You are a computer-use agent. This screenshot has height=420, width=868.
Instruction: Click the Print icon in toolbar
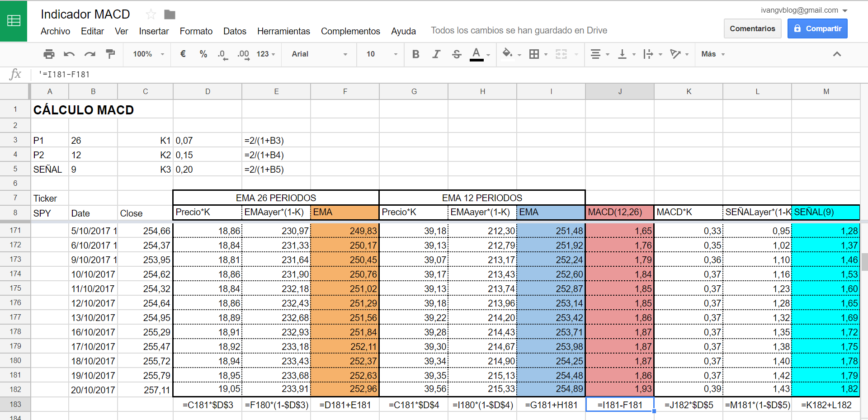tap(49, 54)
